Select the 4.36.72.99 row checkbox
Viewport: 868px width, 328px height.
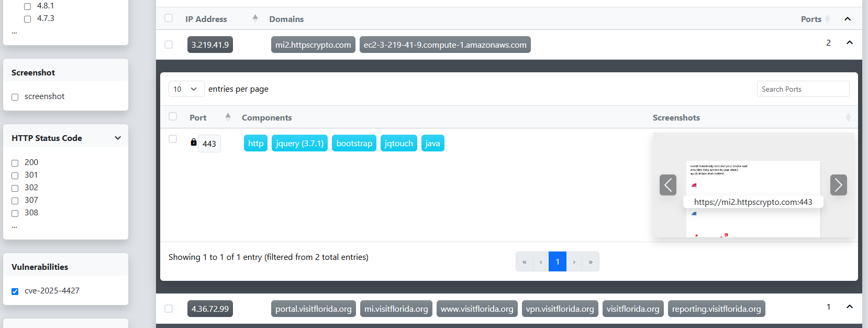click(169, 309)
